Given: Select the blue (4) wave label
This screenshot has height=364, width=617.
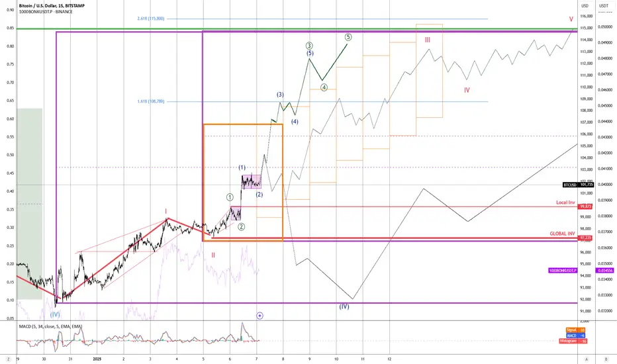Looking at the screenshot, I should (x=295, y=122).
